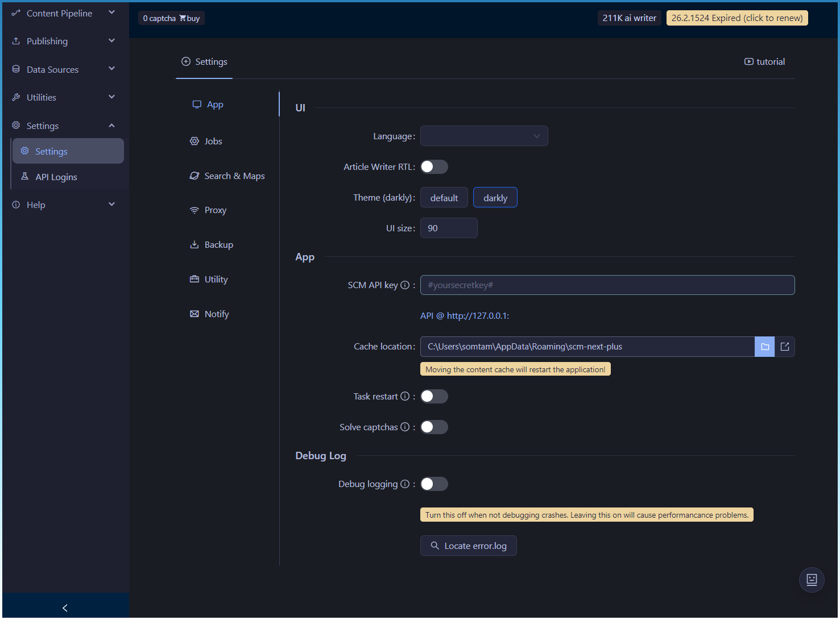Select the default theme button
The height and width of the screenshot is (620, 840).
(444, 198)
